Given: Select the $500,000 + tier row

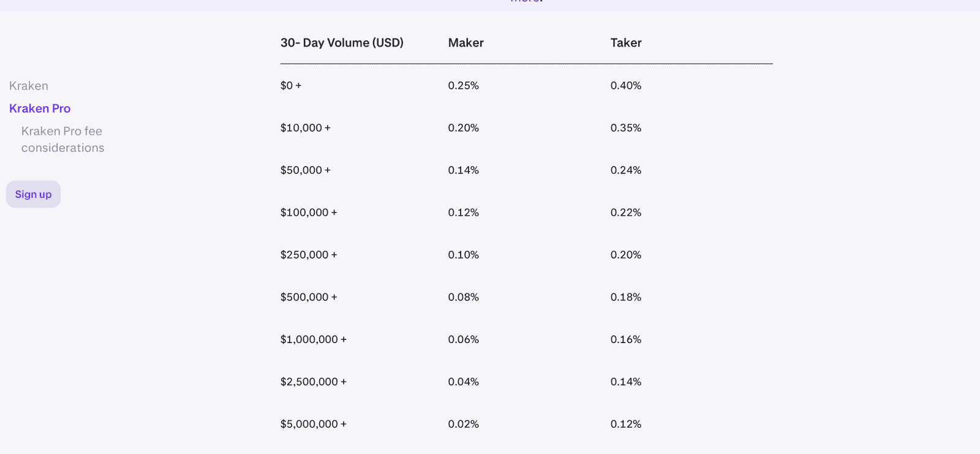Looking at the screenshot, I should tap(309, 297).
